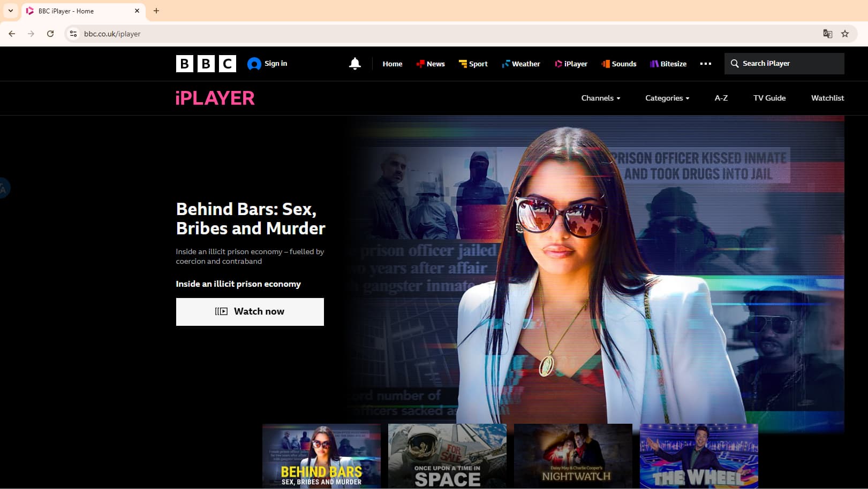
Task: Open the browser tab search chevron
Action: coord(11,11)
